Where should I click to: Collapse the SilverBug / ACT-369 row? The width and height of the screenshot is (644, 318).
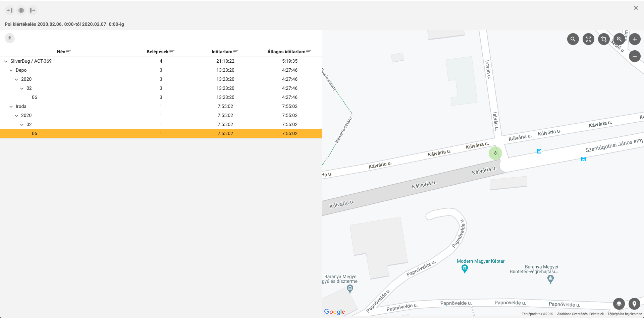coord(6,61)
